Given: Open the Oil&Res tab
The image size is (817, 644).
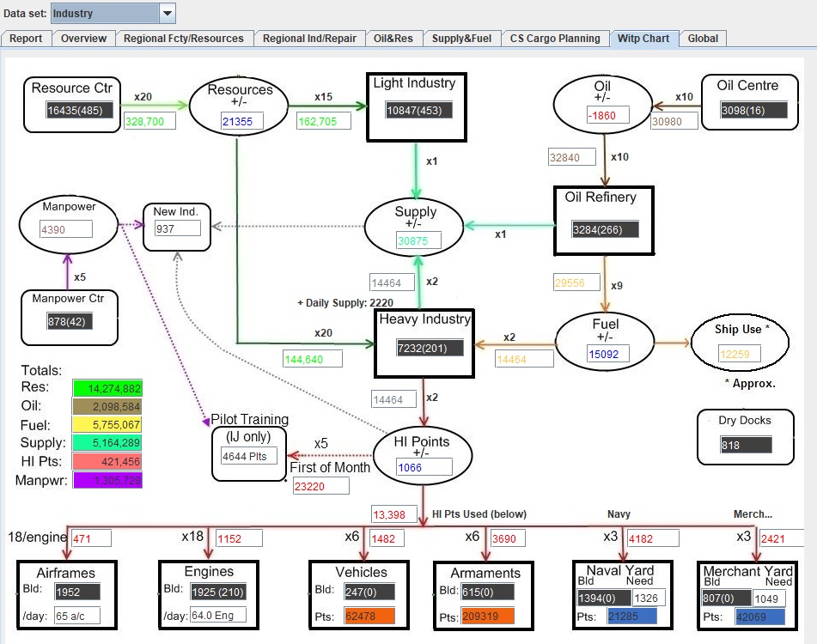Looking at the screenshot, I should (x=393, y=39).
